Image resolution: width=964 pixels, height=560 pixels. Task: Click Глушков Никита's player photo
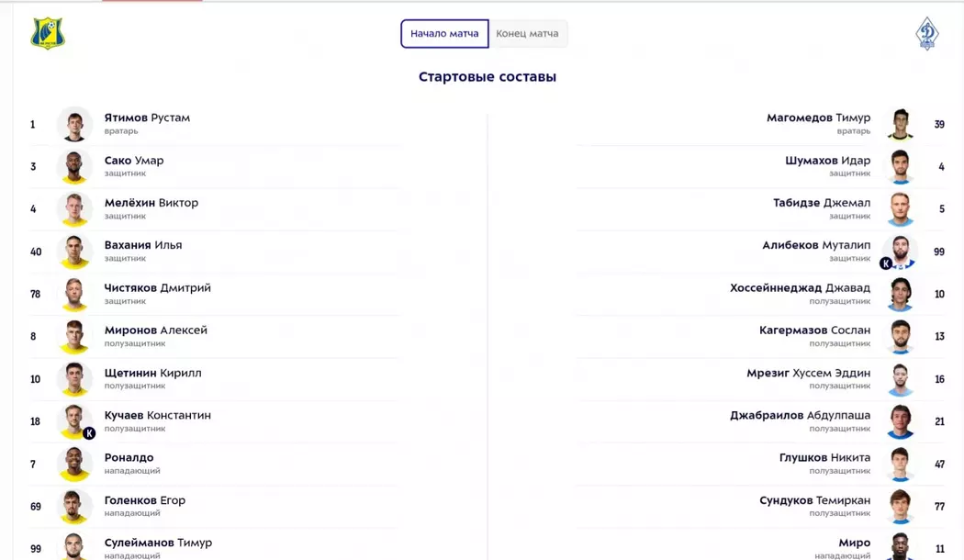(x=900, y=464)
